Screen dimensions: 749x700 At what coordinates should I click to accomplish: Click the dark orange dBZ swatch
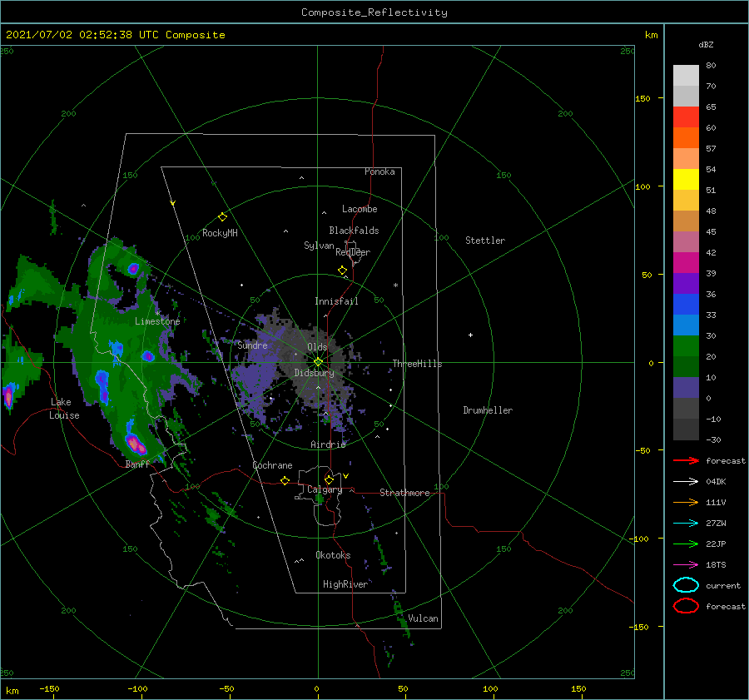686,137
